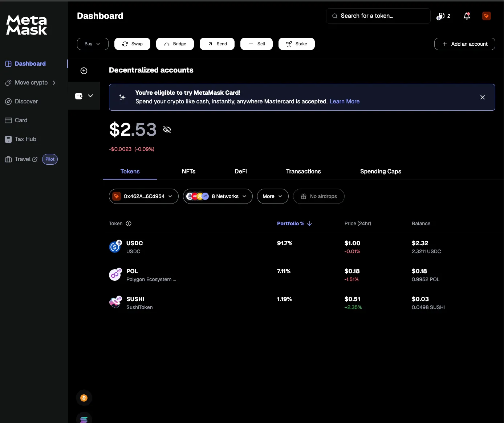This screenshot has width=504, height=423.
Task: Click the gas fee indicator showing 2
Action: tap(443, 16)
